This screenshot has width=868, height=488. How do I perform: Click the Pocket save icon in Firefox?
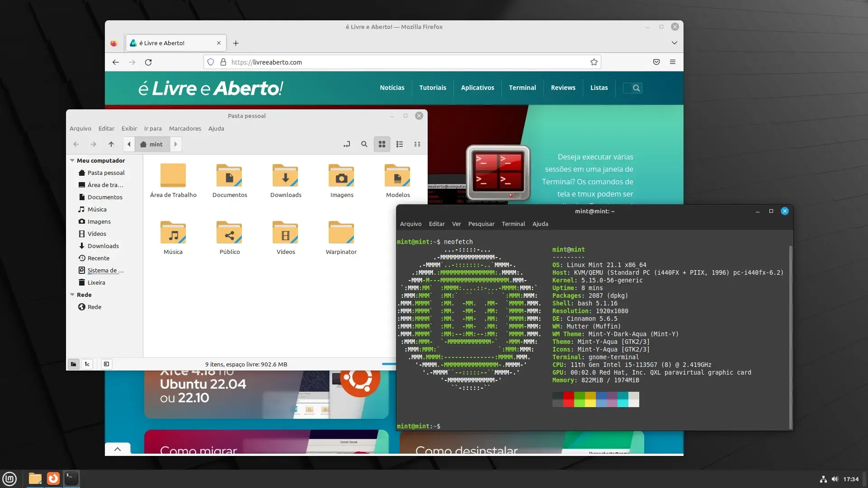click(x=656, y=62)
